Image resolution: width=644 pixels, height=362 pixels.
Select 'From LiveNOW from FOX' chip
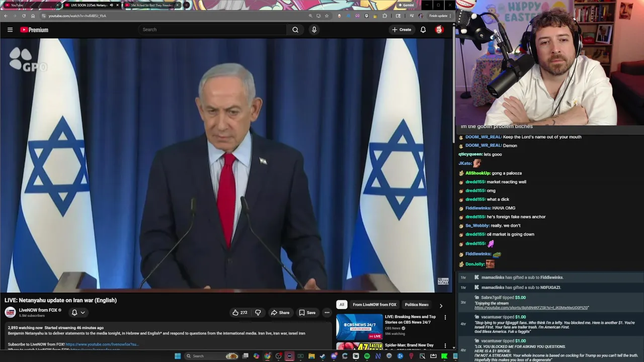pyautogui.click(x=374, y=305)
